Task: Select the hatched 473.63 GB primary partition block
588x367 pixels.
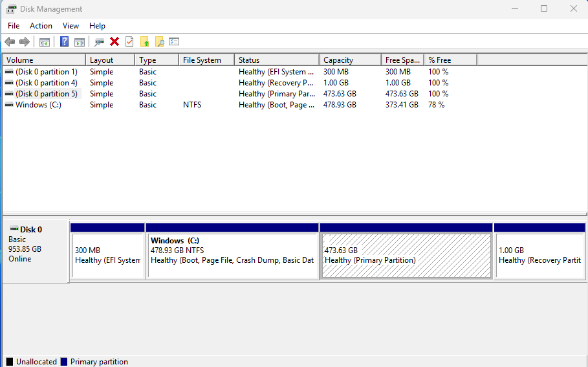Action: pyautogui.click(x=406, y=256)
